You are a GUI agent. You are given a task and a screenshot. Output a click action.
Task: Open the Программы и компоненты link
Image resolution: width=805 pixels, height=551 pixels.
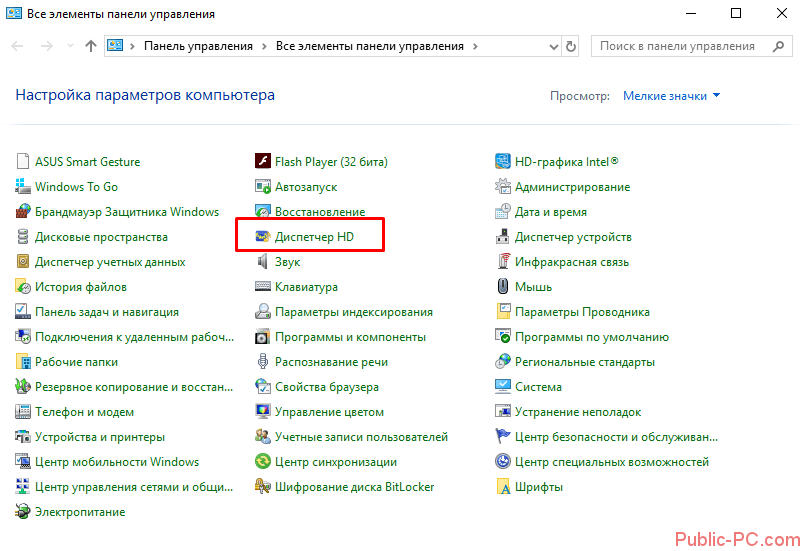[x=350, y=337]
